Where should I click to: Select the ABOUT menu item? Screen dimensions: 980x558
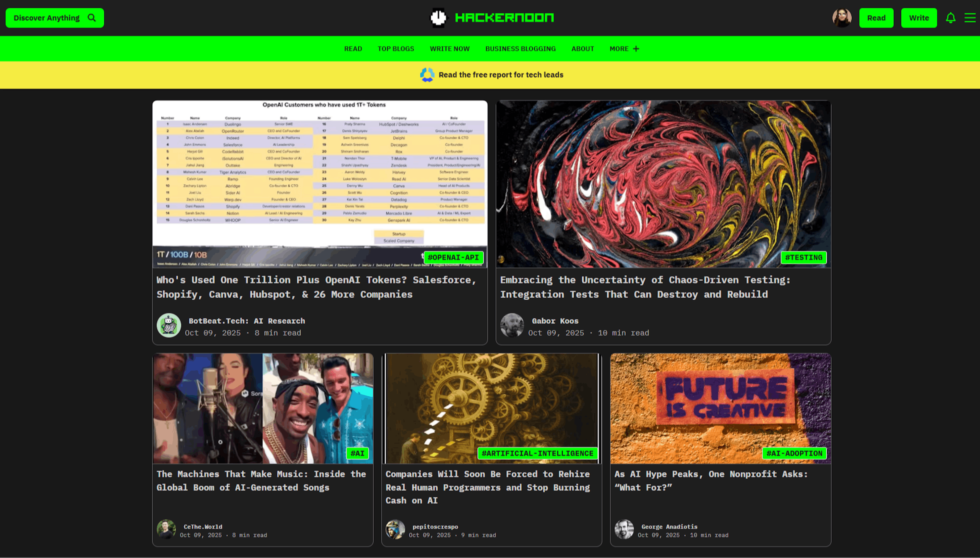(582, 49)
